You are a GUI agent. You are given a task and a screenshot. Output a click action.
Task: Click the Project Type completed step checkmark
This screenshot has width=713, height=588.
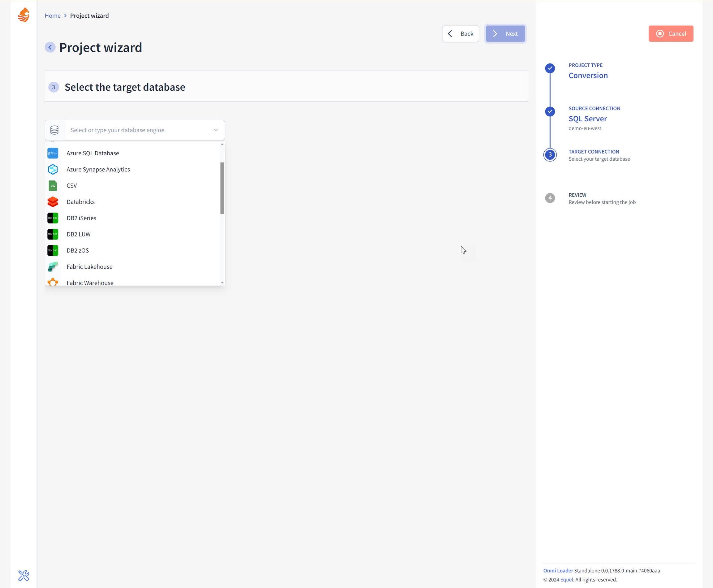(550, 68)
